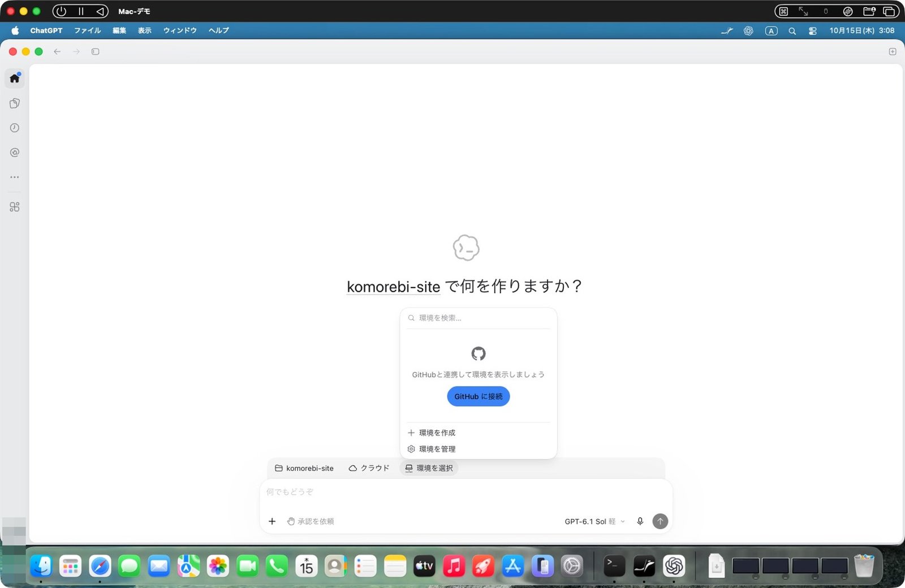Go forward with the right arrow
Viewport: 905px width, 588px height.
(76, 51)
